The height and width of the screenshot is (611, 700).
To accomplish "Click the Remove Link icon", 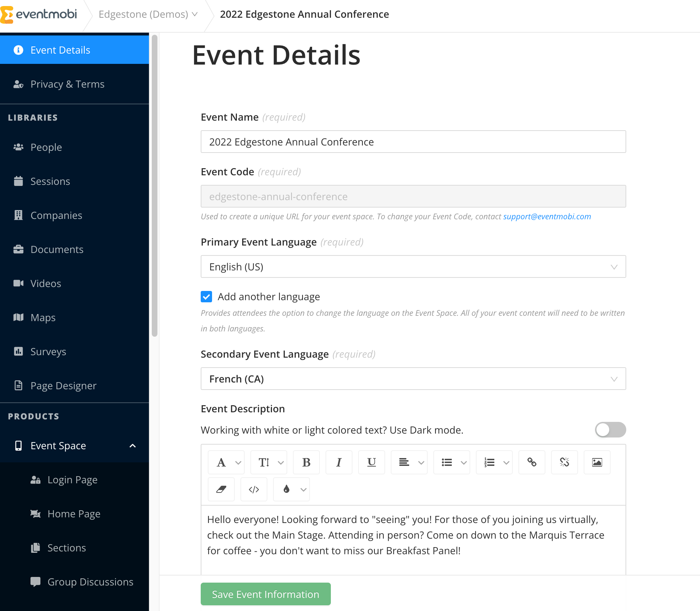I will 564,462.
